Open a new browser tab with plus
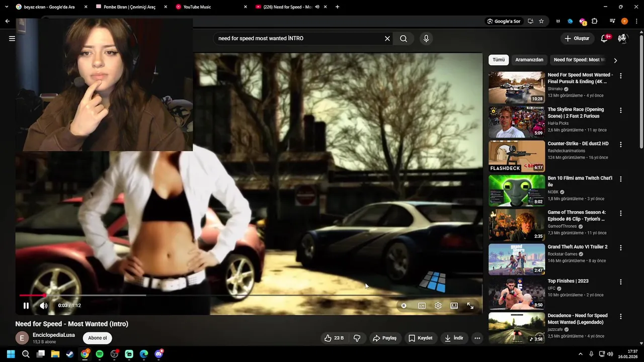Viewport: 644px width, 362px height. tap(337, 7)
